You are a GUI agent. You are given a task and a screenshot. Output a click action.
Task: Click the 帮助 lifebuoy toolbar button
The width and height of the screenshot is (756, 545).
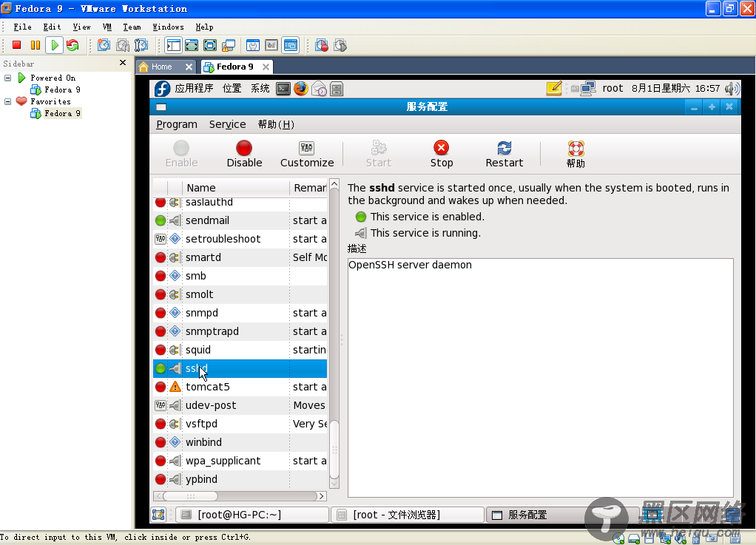[x=576, y=154]
